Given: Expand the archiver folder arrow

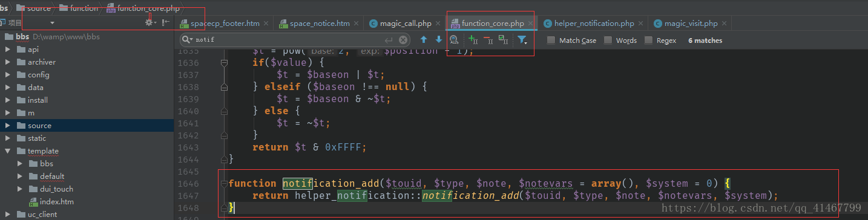Looking at the screenshot, I should point(8,62).
